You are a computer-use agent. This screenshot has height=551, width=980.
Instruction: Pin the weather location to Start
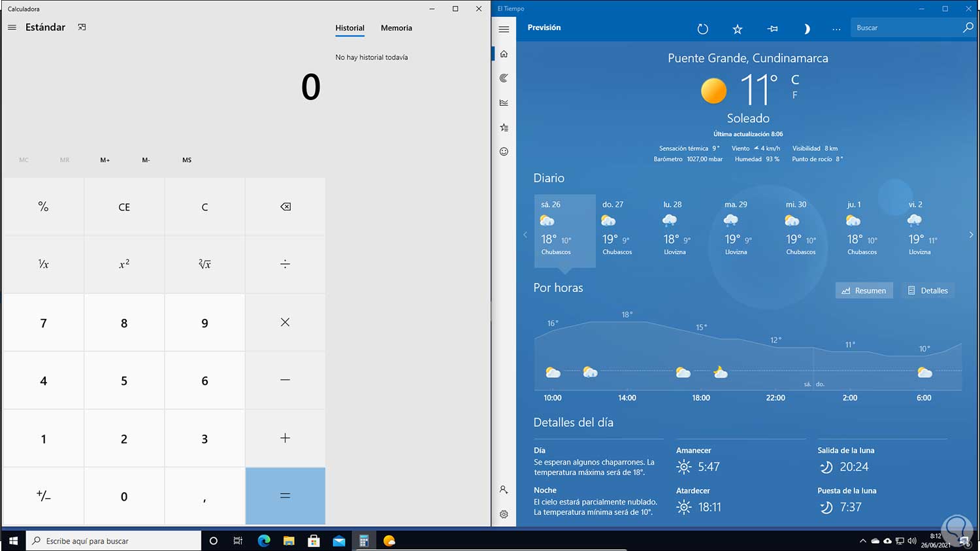coord(772,29)
